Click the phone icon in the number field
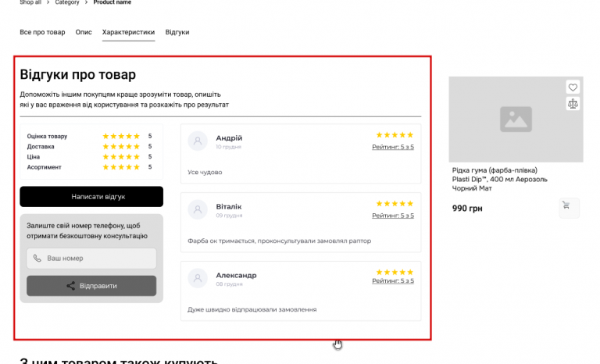Viewport: 600px width, 364px height. [x=37, y=259]
